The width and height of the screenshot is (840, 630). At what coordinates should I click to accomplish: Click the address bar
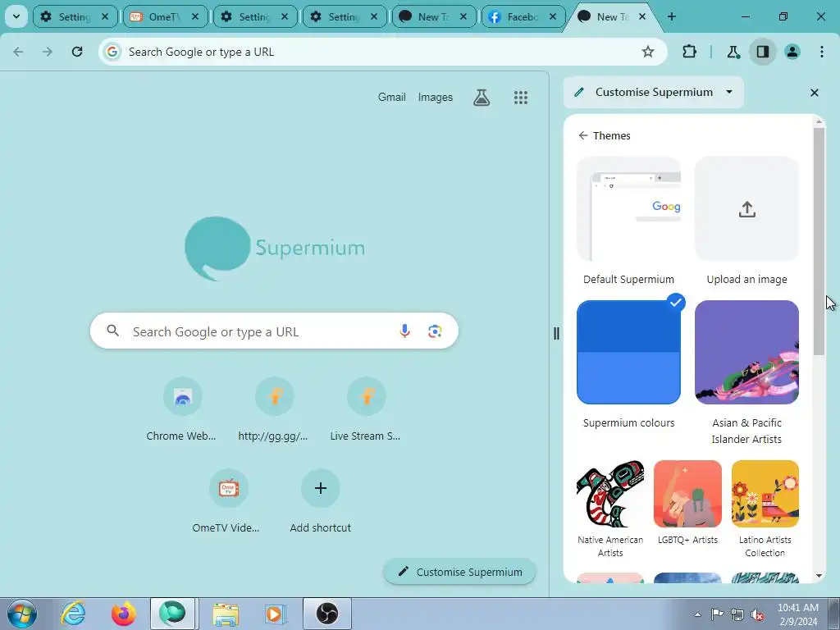coord(383,52)
